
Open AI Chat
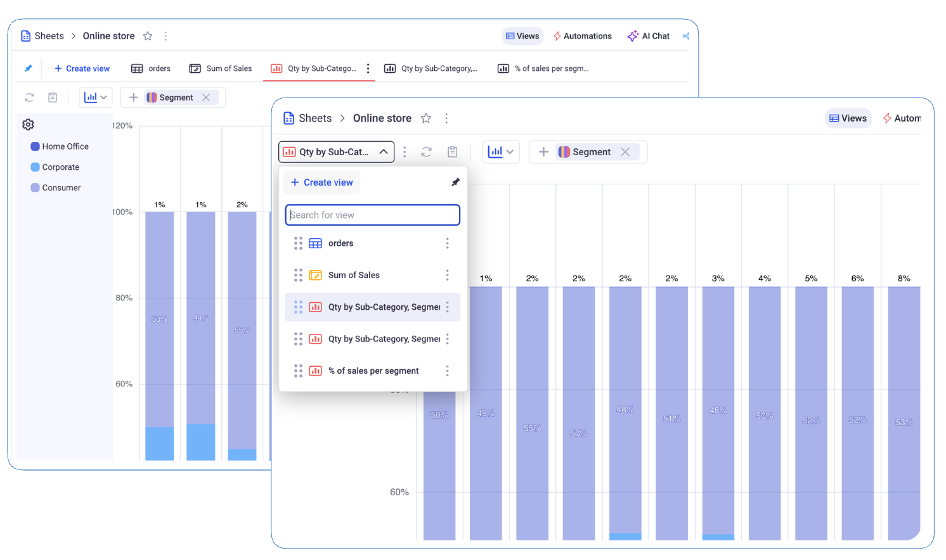pos(649,36)
